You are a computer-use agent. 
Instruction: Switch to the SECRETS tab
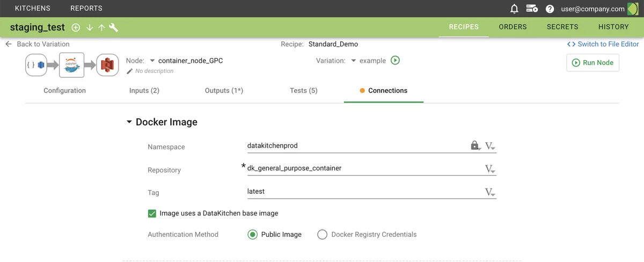(562, 27)
